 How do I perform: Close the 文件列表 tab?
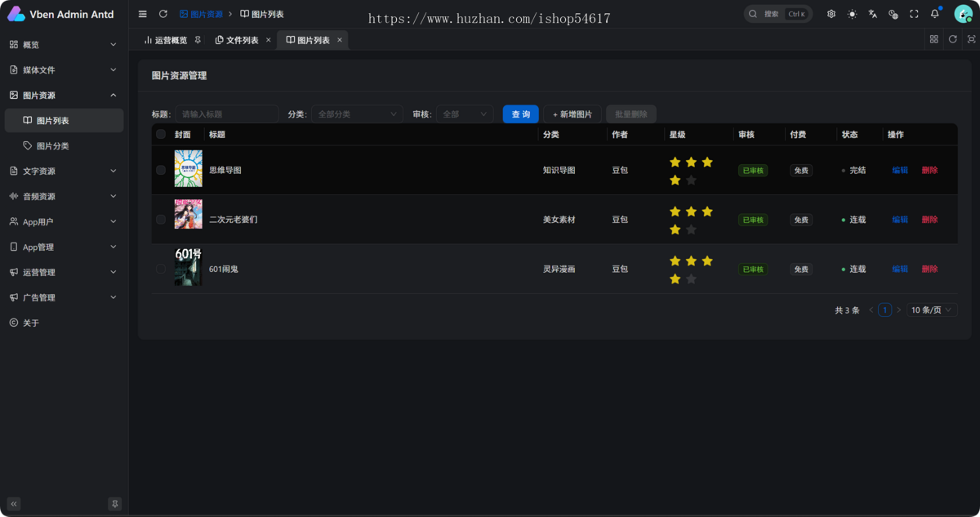click(x=268, y=40)
